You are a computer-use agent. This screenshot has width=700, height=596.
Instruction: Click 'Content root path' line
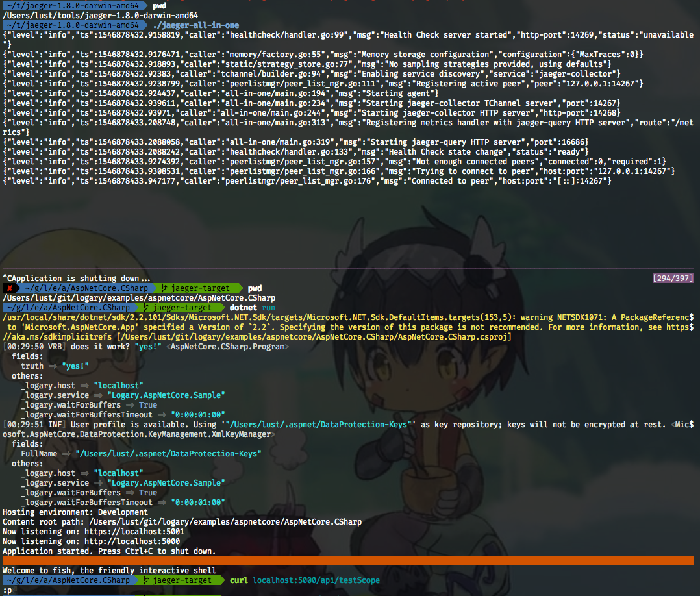182,522
